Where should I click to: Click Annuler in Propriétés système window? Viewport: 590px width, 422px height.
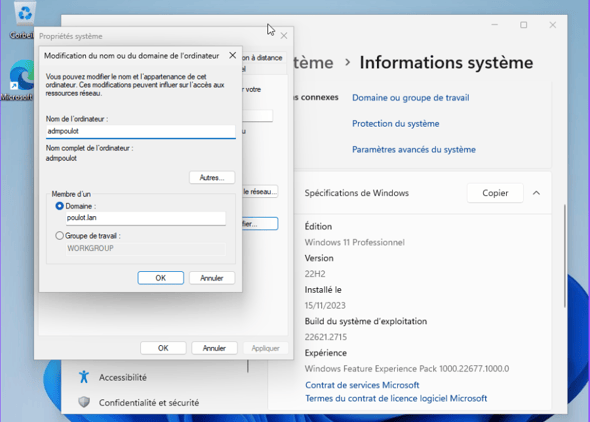[x=214, y=348]
